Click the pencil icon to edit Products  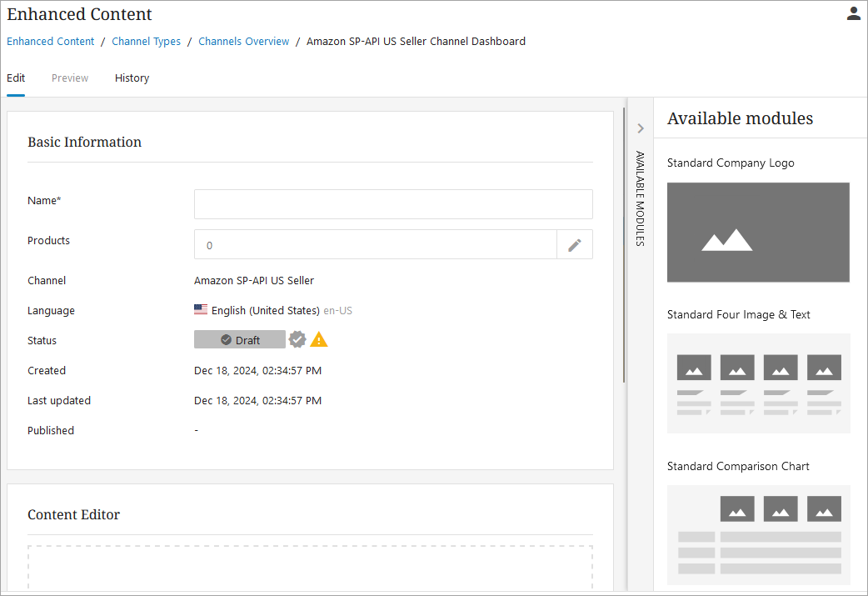tap(574, 245)
